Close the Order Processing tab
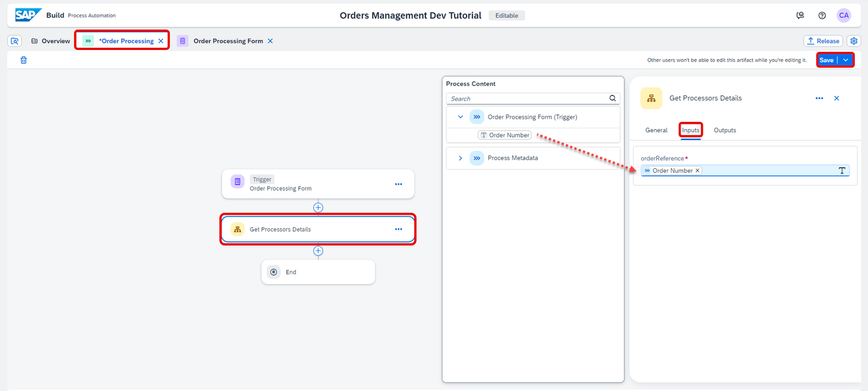The image size is (868, 391). [x=160, y=41]
